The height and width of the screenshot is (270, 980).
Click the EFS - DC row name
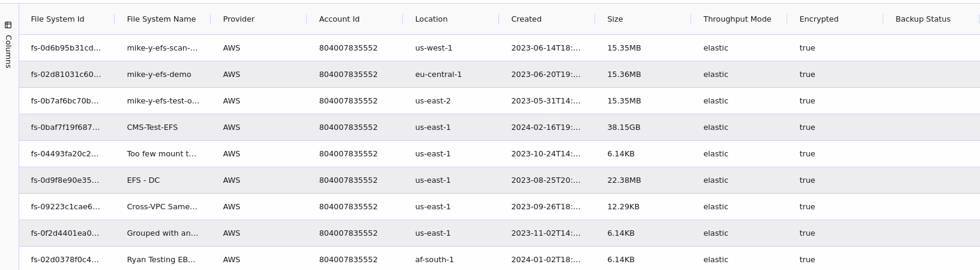pyautogui.click(x=143, y=180)
